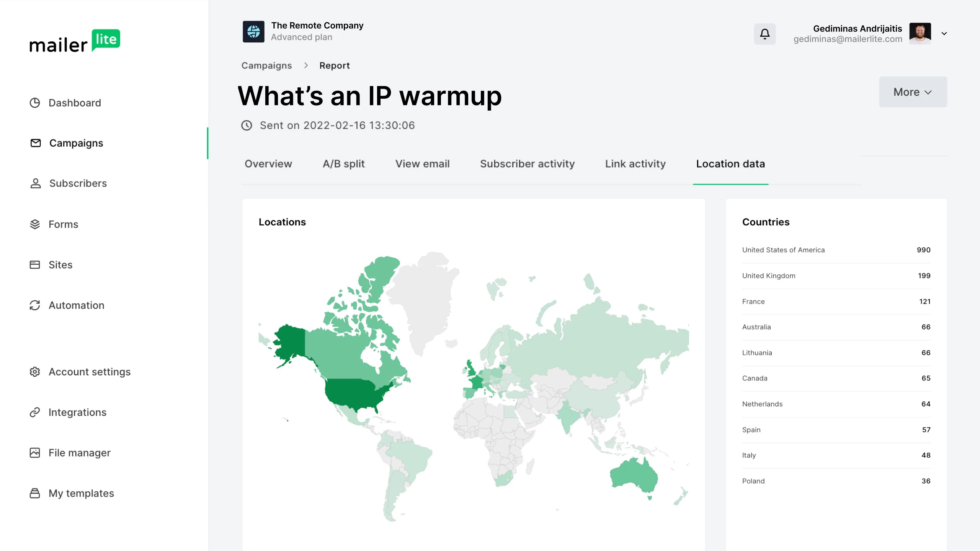Image resolution: width=980 pixels, height=551 pixels.
Task: Click the Forms layers icon
Action: tap(35, 224)
